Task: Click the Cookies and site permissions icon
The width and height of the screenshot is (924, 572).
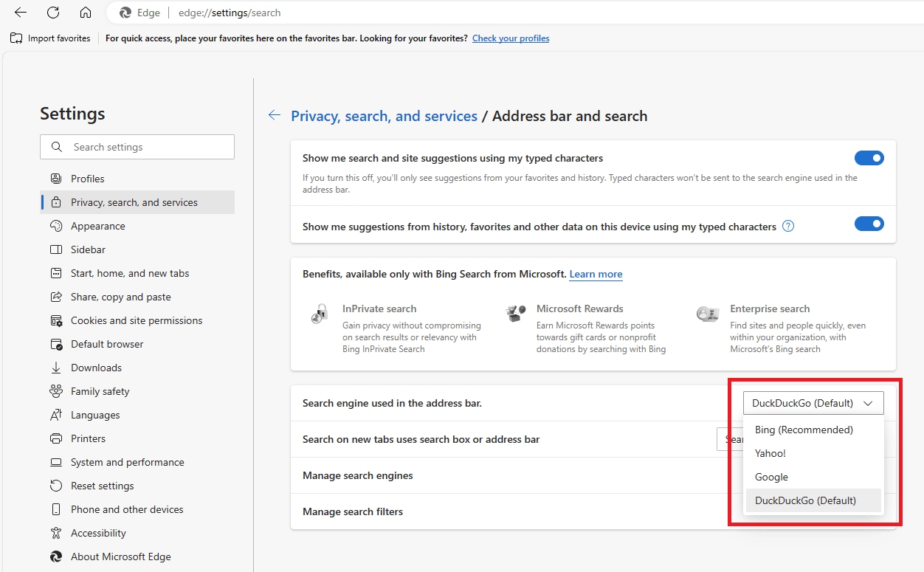Action: (x=56, y=320)
